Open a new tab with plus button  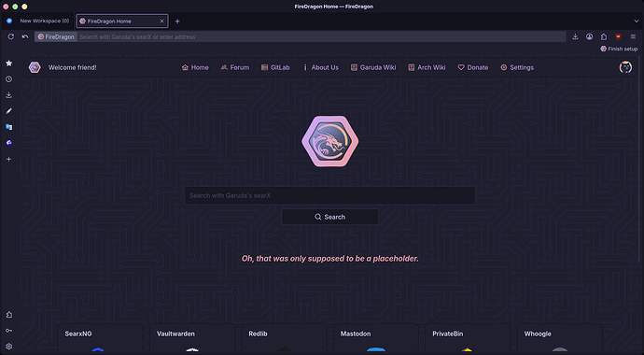pos(177,21)
